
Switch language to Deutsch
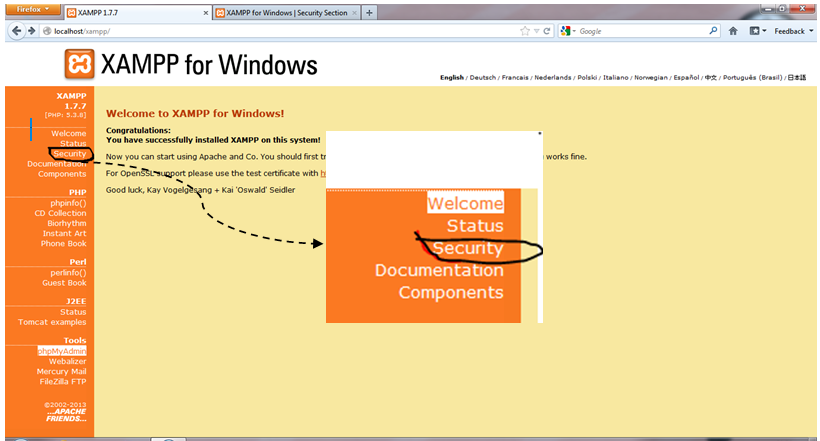(483, 77)
